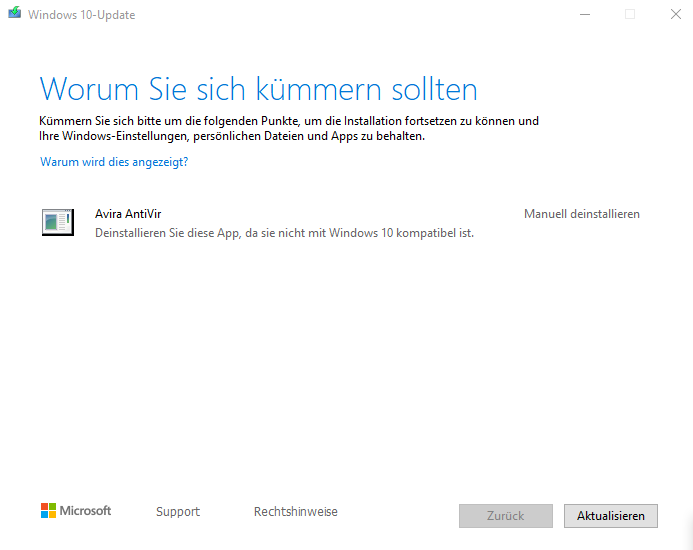Image resolution: width=693 pixels, height=550 pixels.
Task: Click the Windows 10-Update title bar icon
Action: tap(15, 12)
